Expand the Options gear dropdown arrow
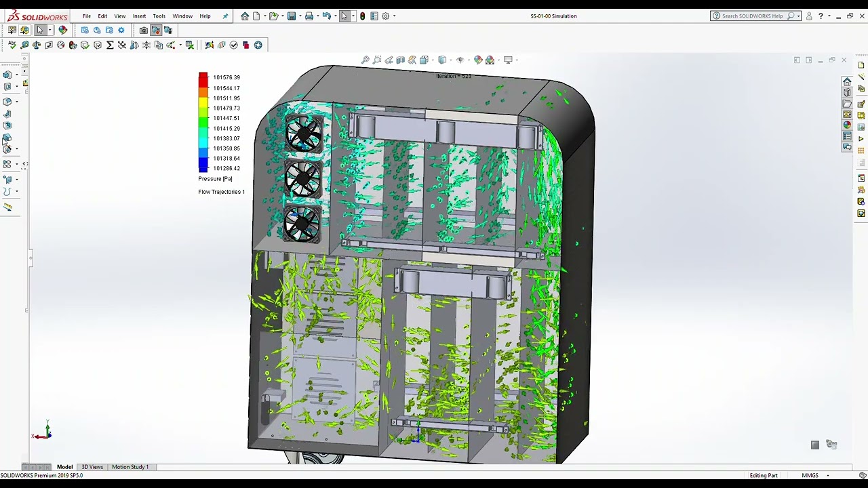 394,16
